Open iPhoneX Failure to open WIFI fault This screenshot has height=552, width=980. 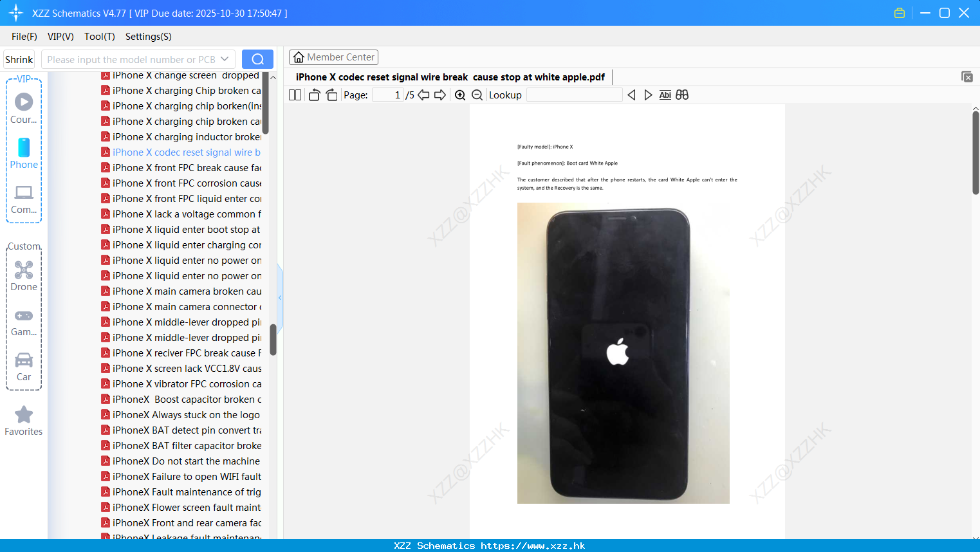coord(181,477)
